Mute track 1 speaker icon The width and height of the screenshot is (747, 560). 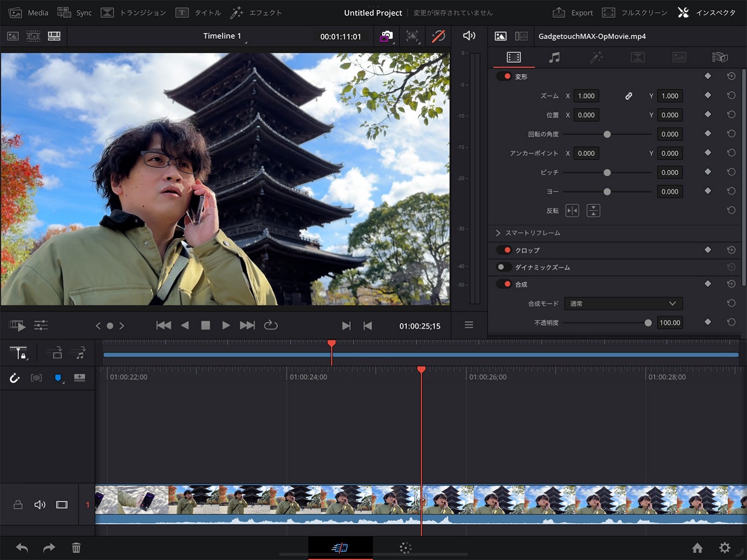click(39, 504)
